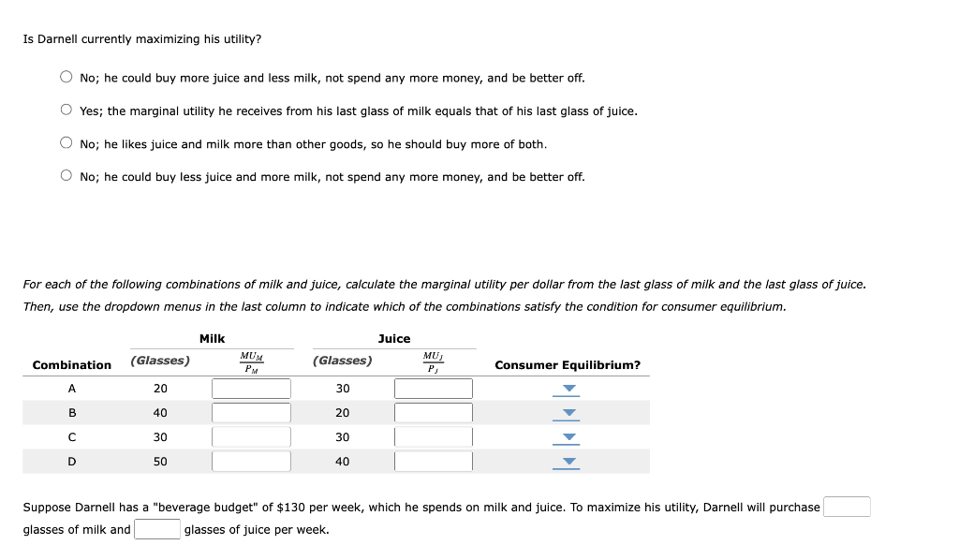Click the glasses of juice answer box

[157, 528]
